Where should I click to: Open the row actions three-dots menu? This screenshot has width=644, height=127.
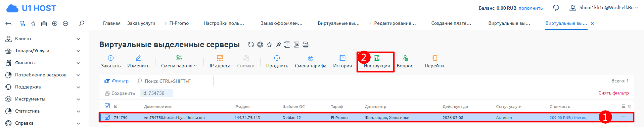[624, 117]
